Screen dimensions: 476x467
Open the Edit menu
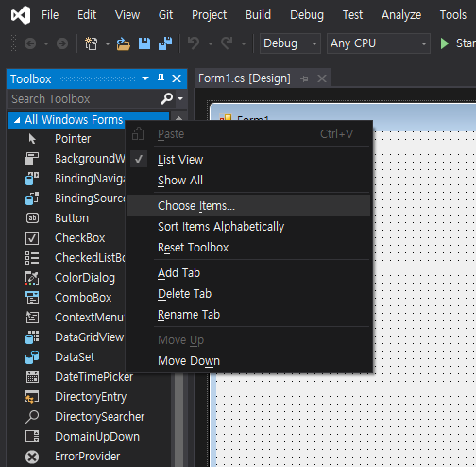87,15
